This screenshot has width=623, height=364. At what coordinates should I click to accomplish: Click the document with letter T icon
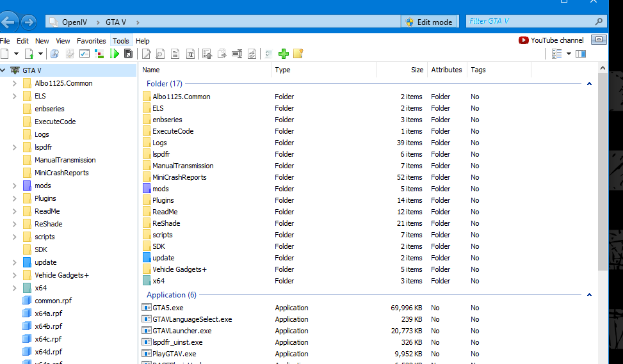coord(190,54)
